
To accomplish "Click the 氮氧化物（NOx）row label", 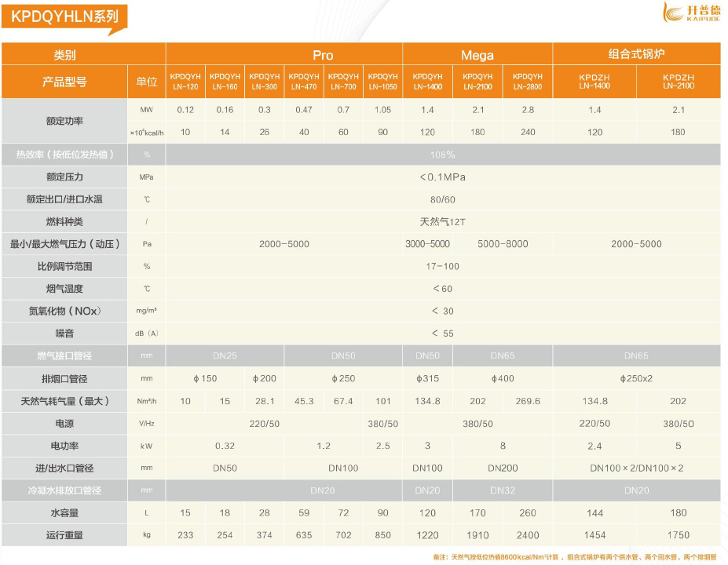I will coord(64,312).
